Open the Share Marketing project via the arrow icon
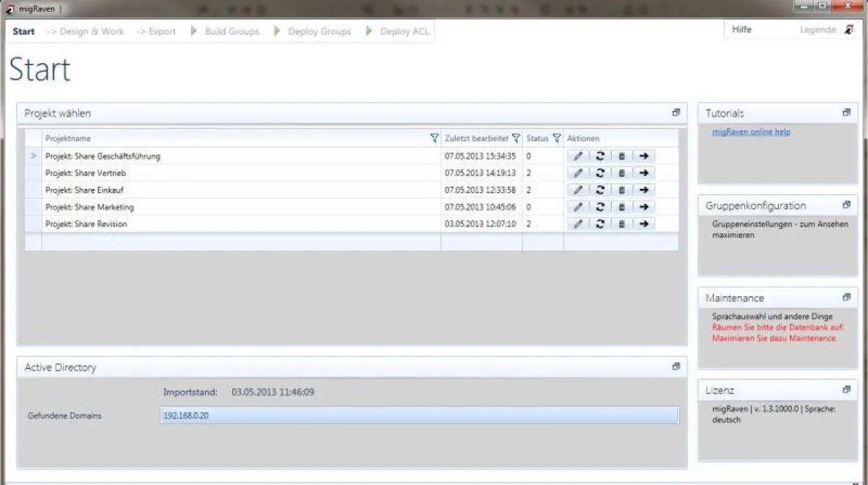868x485 pixels. pyautogui.click(x=643, y=206)
